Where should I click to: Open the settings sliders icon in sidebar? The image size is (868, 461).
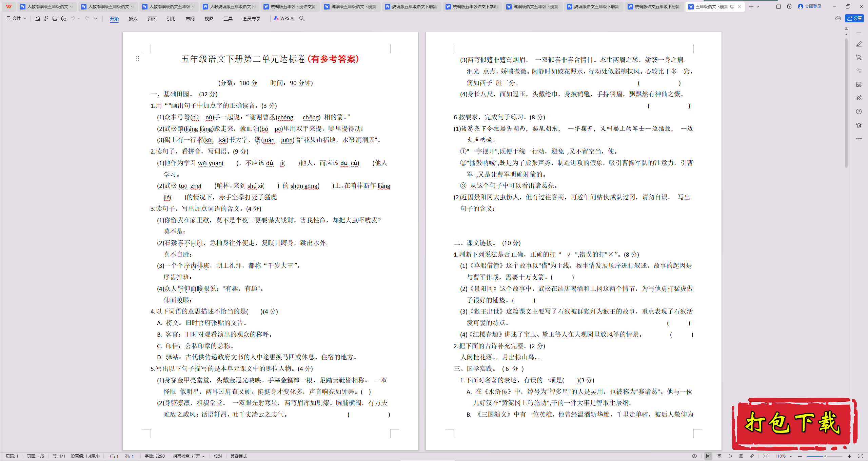click(x=859, y=71)
